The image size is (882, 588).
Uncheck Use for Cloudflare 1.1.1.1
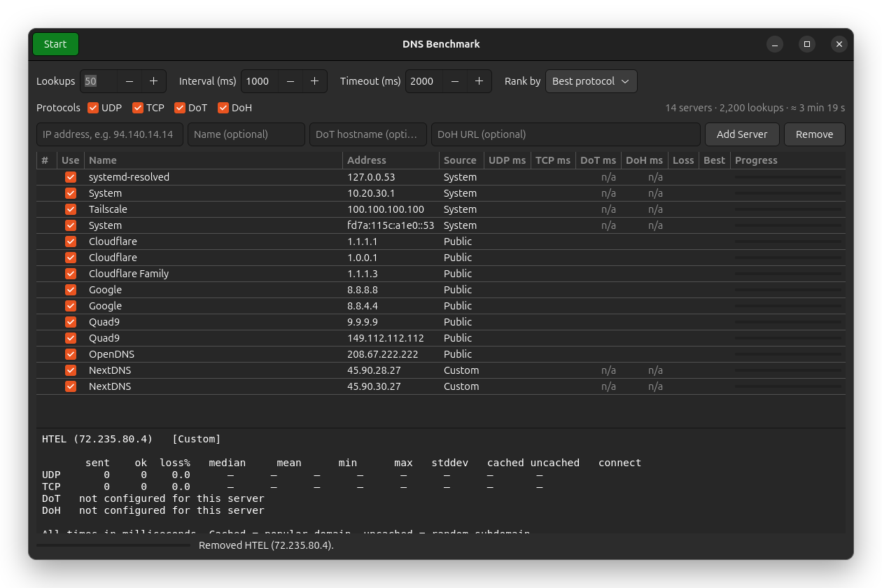click(x=71, y=241)
